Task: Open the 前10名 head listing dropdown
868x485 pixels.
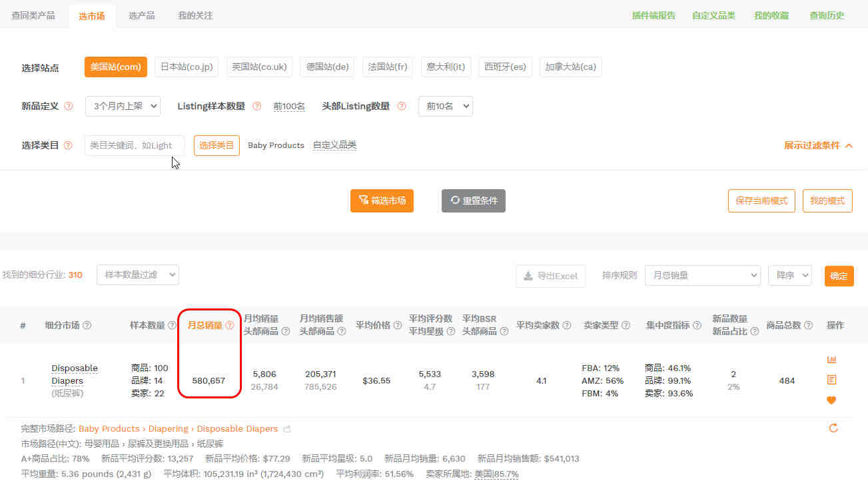Action: [x=445, y=106]
